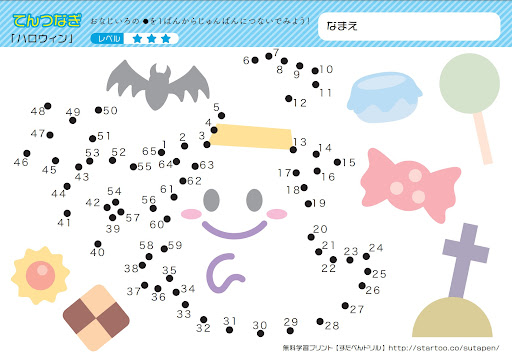This screenshot has width=512, height=363.
Task: Click the dot numbered 10
Action: point(315,71)
